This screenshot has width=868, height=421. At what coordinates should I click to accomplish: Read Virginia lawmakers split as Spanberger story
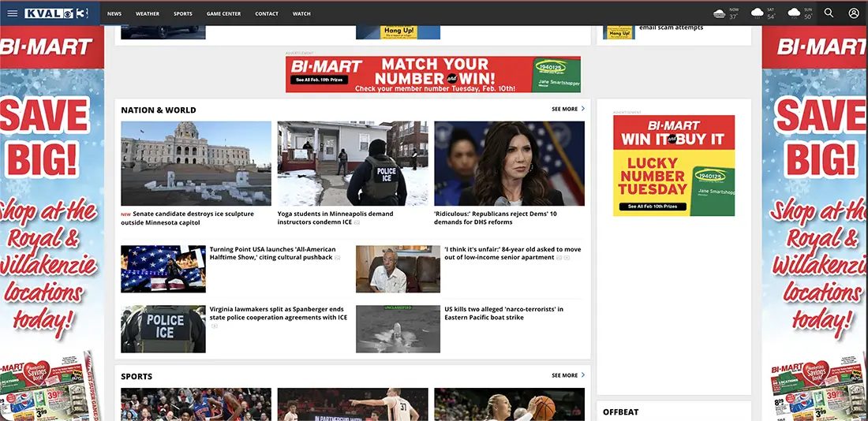click(x=279, y=313)
